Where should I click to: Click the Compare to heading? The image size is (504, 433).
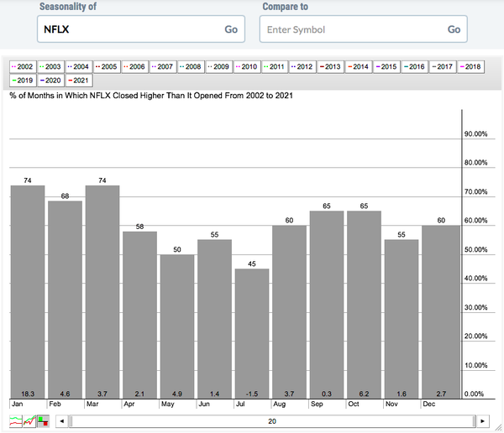[285, 7]
